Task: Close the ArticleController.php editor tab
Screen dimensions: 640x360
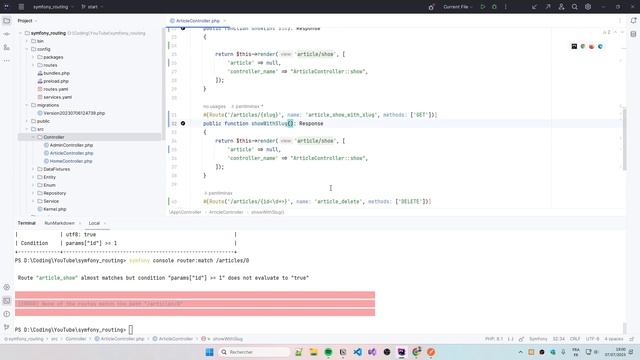Action: pos(224,20)
